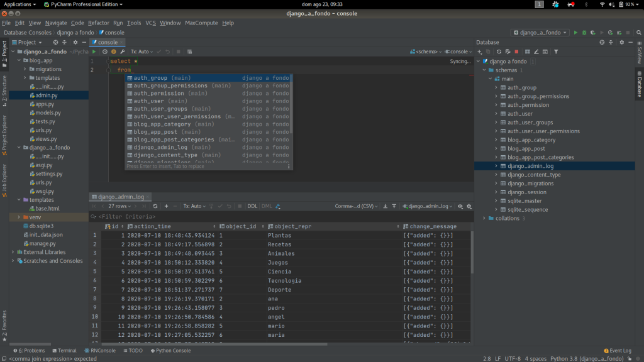Toggle the SciView tool window stripe button
Image resolution: width=644 pixels, height=362 pixels.
[640, 53]
